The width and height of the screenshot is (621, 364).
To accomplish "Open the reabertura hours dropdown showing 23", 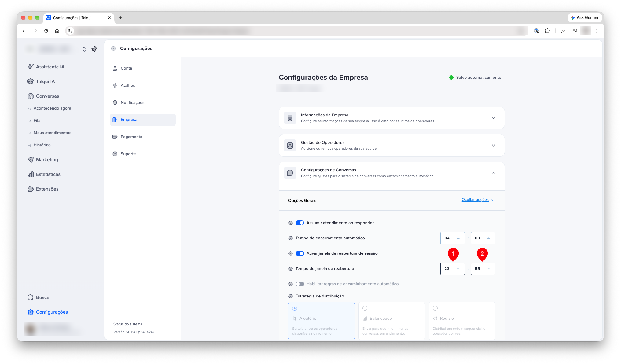I will tap(452, 269).
